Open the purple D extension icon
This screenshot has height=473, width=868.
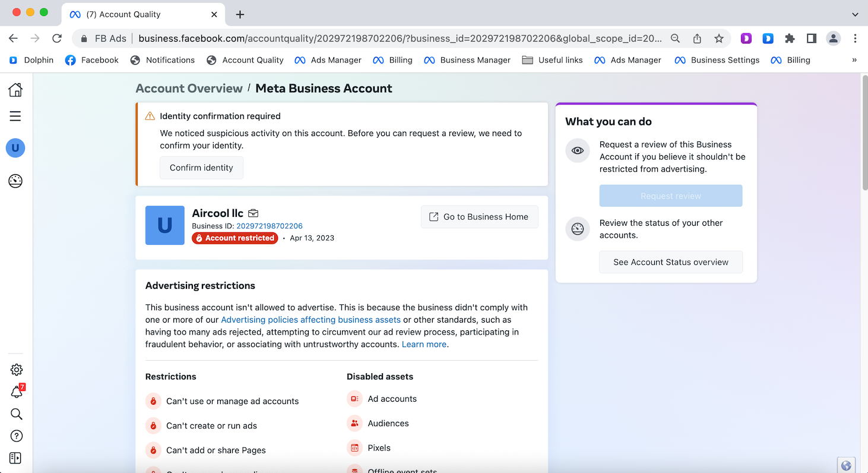point(746,38)
